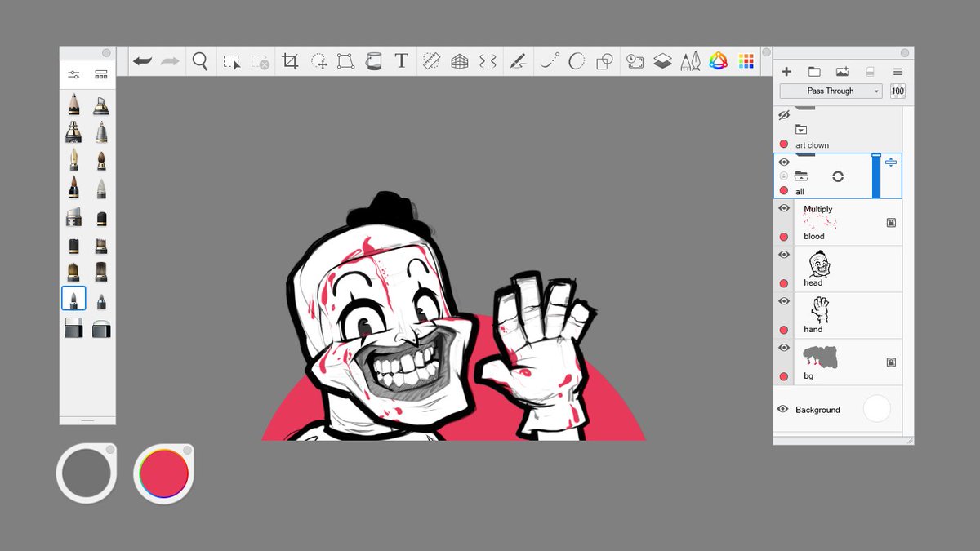Activate the Crop tool

click(290, 61)
